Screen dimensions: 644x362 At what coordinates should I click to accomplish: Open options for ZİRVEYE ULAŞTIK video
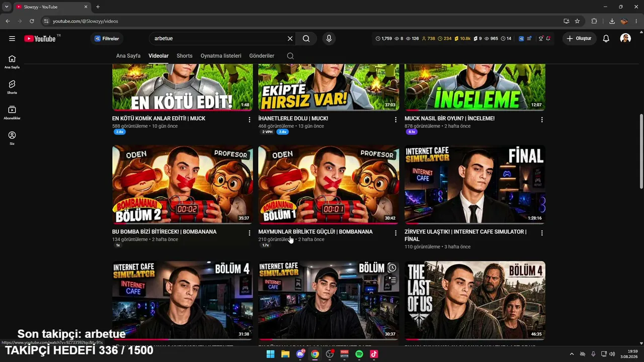click(542, 233)
